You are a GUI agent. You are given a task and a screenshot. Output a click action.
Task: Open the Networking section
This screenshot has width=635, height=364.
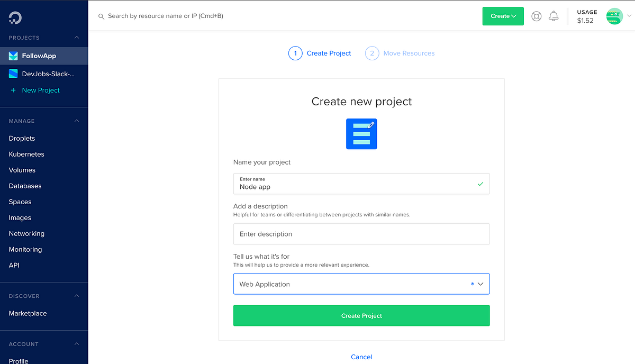(26, 233)
